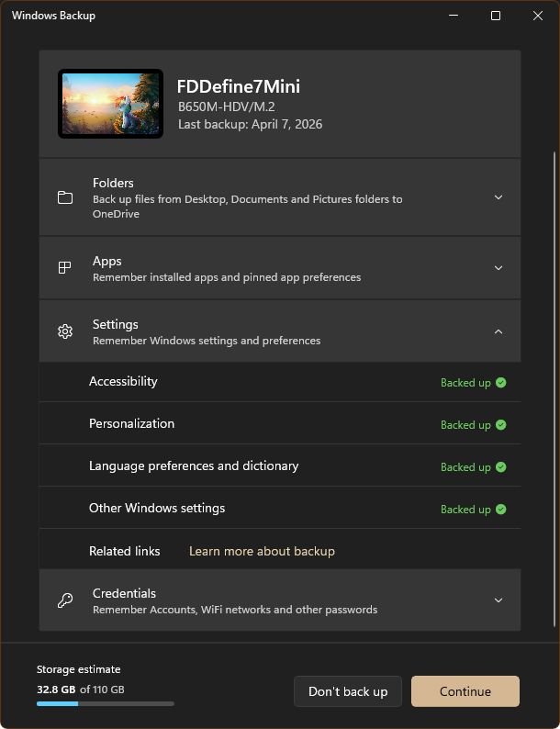The width and height of the screenshot is (560, 729).
Task: Expand the Folders section chevron
Action: tap(498, 197)
